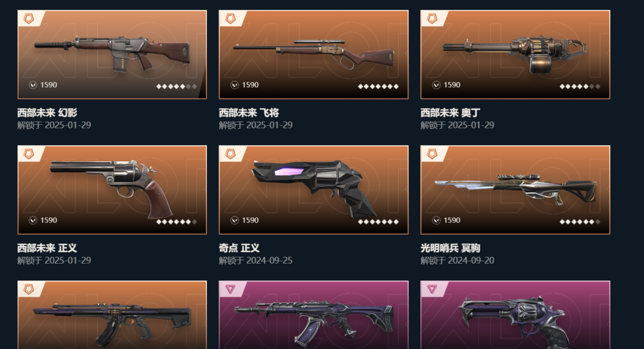Image resolution: width=644 pixels, height=349 pixels.
Task: Click the tier badge on 光明哨兵 冥驹 card
Action: [x=432, y=154]
